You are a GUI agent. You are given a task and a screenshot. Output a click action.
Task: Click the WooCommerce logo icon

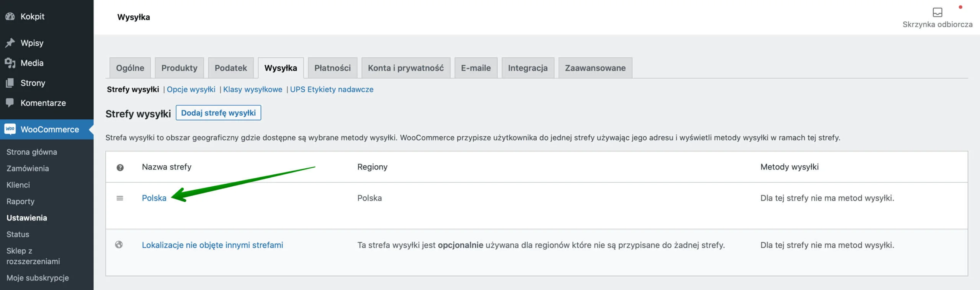[x=10, y=129]
